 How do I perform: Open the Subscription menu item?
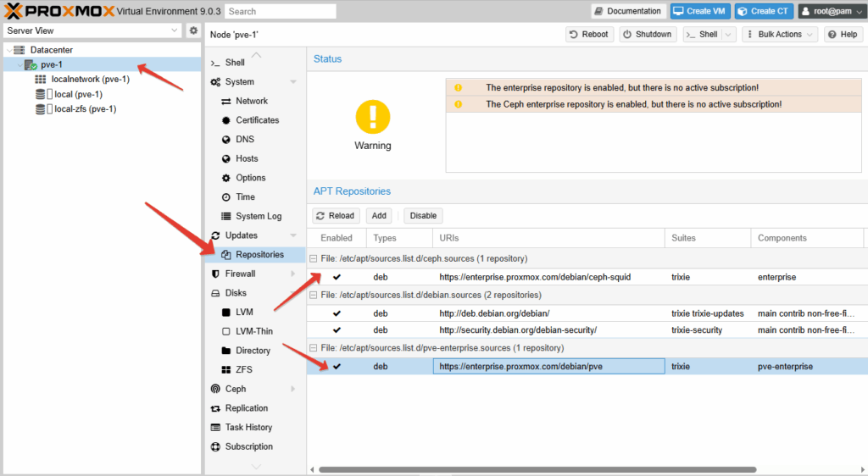pos(255,446)
